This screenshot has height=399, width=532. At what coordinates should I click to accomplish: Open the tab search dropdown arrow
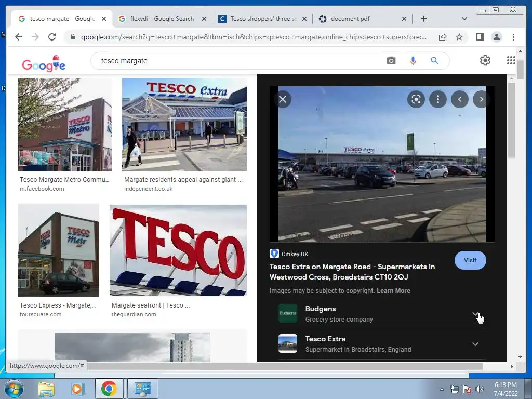(x=464, y=19)
